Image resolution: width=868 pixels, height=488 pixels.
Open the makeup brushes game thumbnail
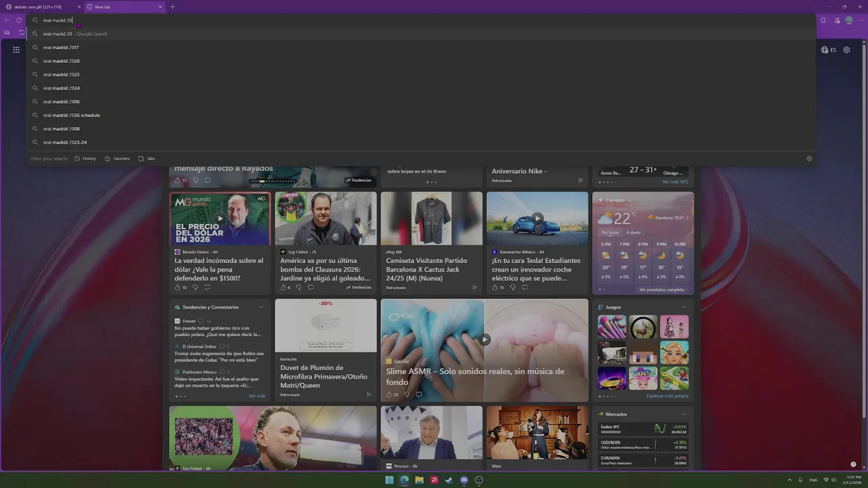coord(612,327)
